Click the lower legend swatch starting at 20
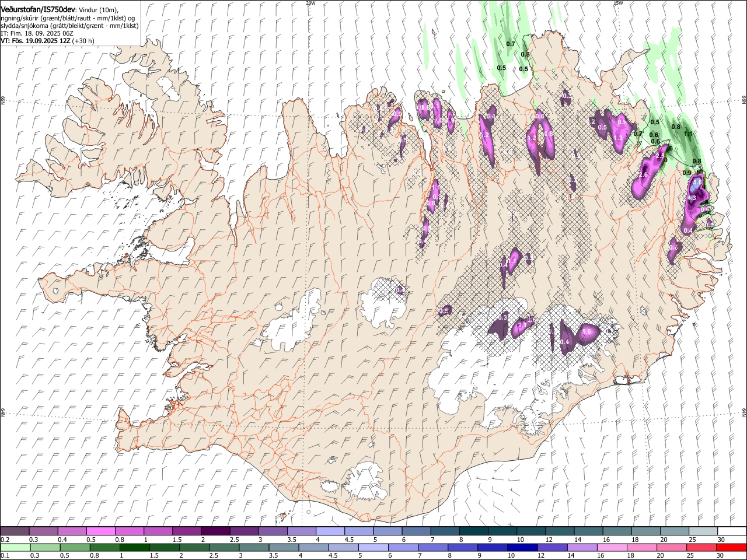Viewport: 747px width, 560px height. pyautogui.click(x=672, y=547)
